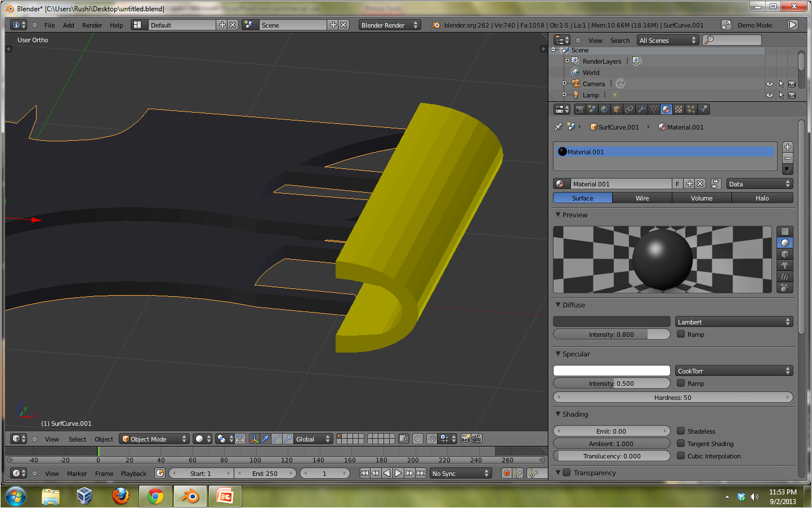Open the viewport Select menu
This screenshot has height=508, width=812.
pyautogui.click(x=77, y=439)
